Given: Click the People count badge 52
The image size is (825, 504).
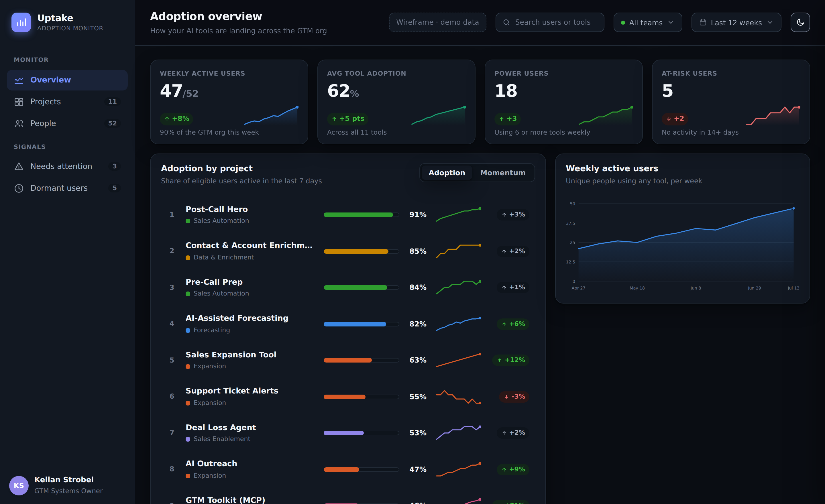Looking at the screenshot, I should [113, 123].
